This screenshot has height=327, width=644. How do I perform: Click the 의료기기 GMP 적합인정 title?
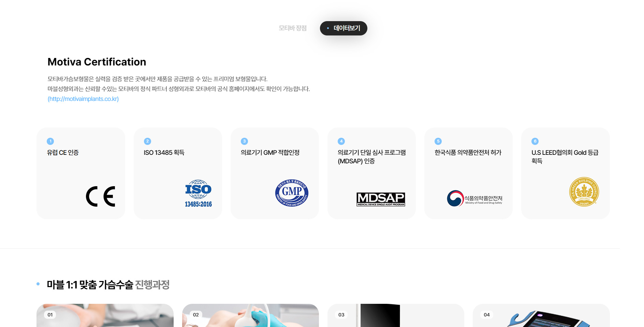point(270,152)
